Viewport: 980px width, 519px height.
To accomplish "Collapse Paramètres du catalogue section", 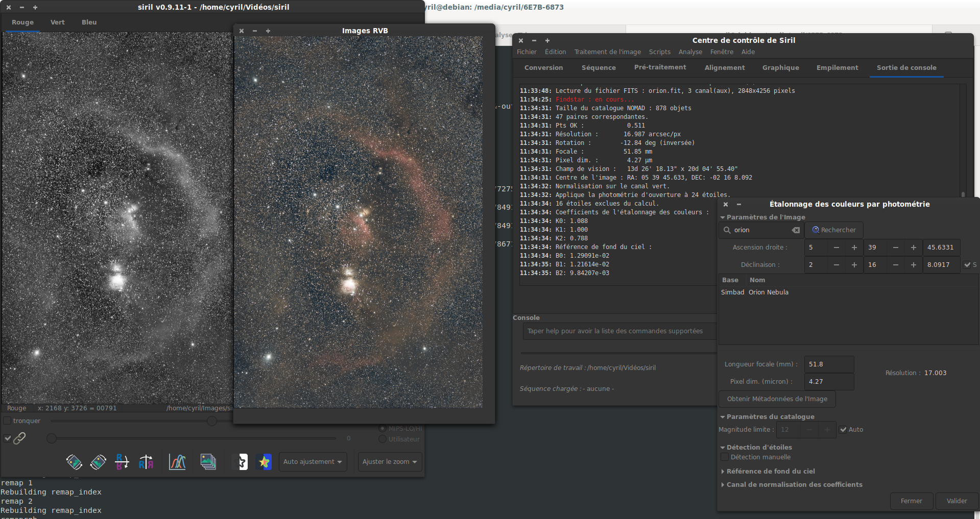I will click(x=723, y=417).
